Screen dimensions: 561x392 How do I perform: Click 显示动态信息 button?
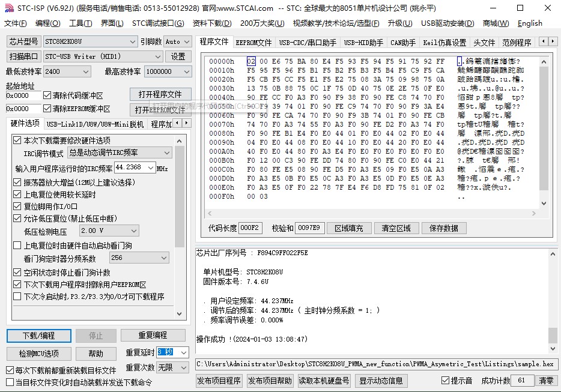(381, 381)
